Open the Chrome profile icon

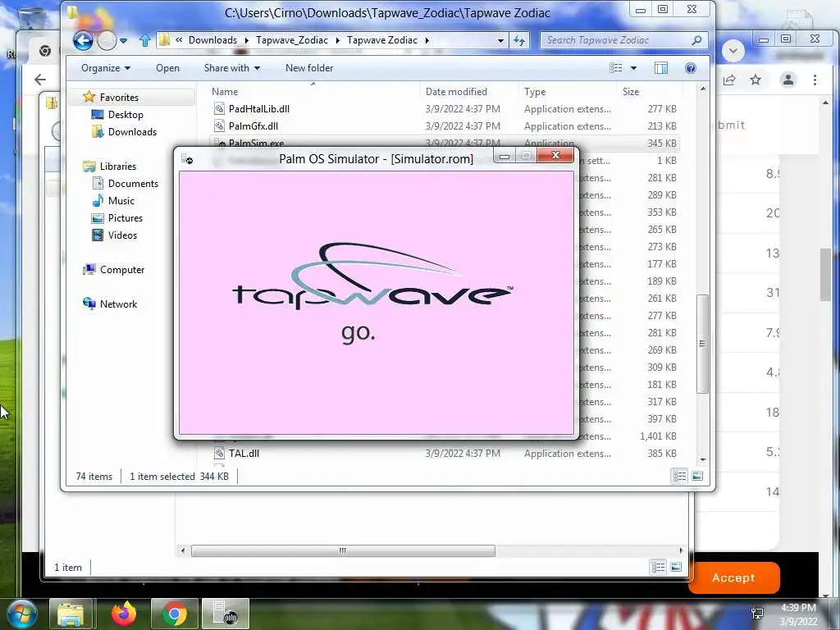coord(788,80)
